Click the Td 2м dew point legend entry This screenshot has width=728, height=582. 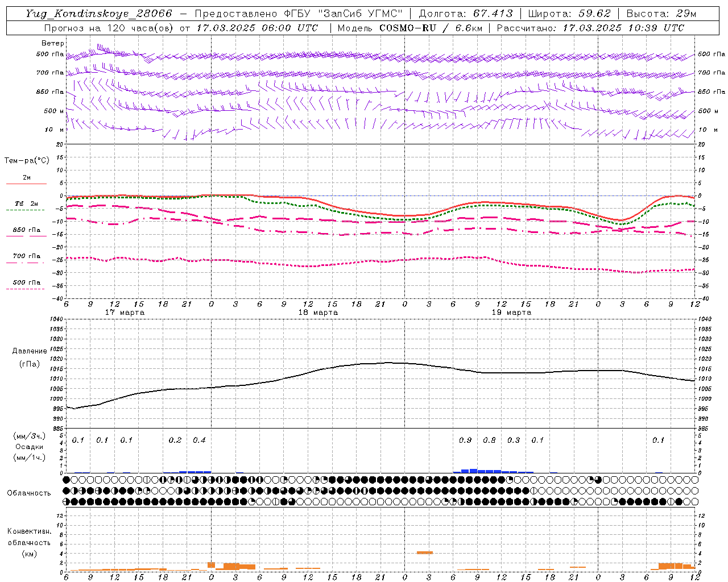point(27,203)
